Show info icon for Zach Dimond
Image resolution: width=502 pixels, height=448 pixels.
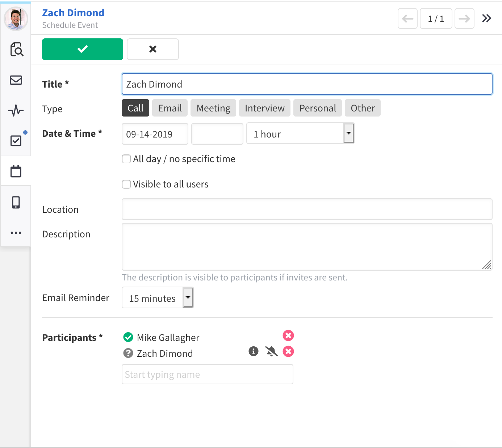[x=254, y=351]
